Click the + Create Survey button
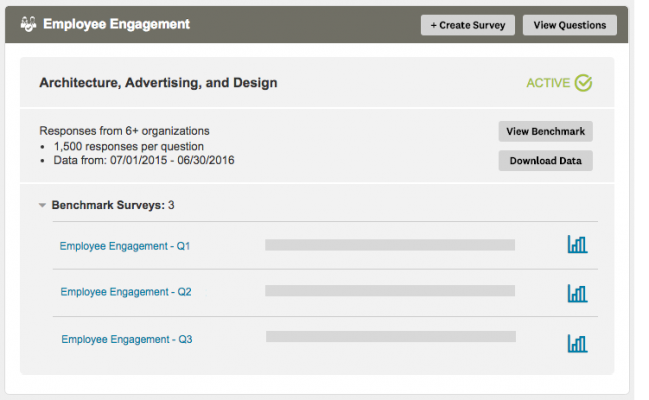This screenshot has height=400, width=649. 468,25
